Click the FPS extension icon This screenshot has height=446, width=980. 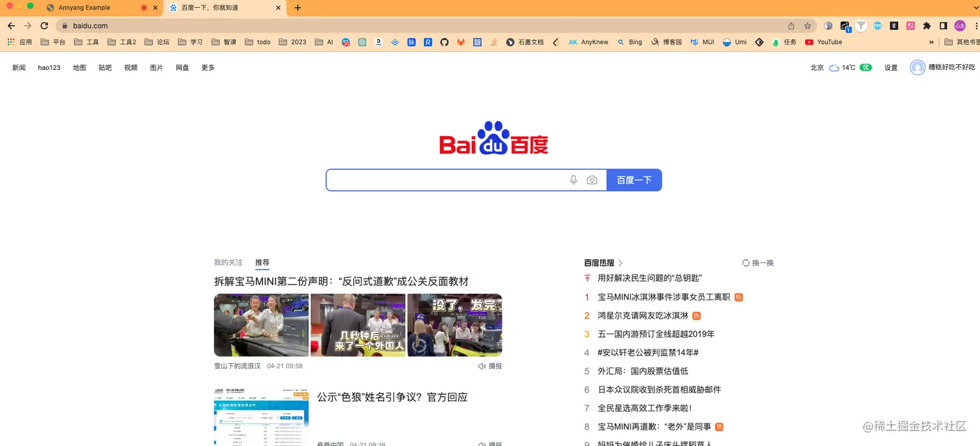(878, 26)
